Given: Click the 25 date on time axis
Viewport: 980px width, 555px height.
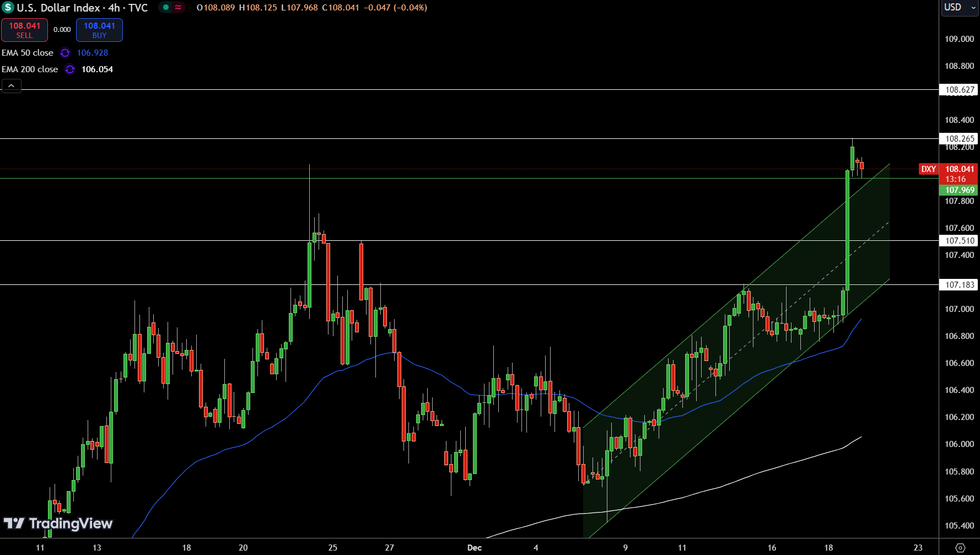Looking at the screenshot, I should coord(333,548).
